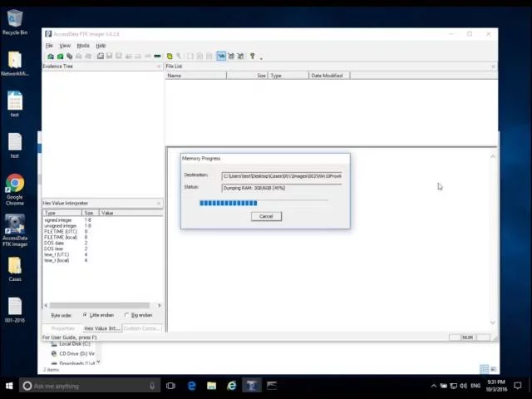Close the Hex Value Interpreter panel

click(x=159, y=203)
